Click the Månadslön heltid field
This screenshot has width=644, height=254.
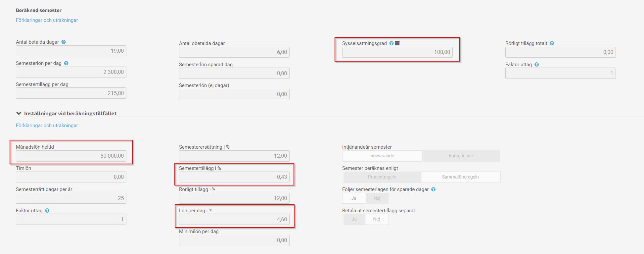[71, 156]
